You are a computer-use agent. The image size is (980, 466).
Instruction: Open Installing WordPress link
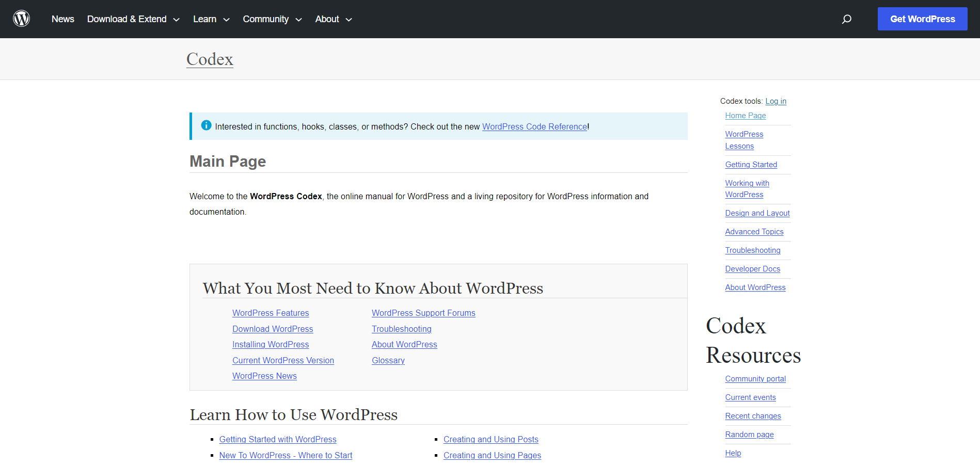pos(271,344)
